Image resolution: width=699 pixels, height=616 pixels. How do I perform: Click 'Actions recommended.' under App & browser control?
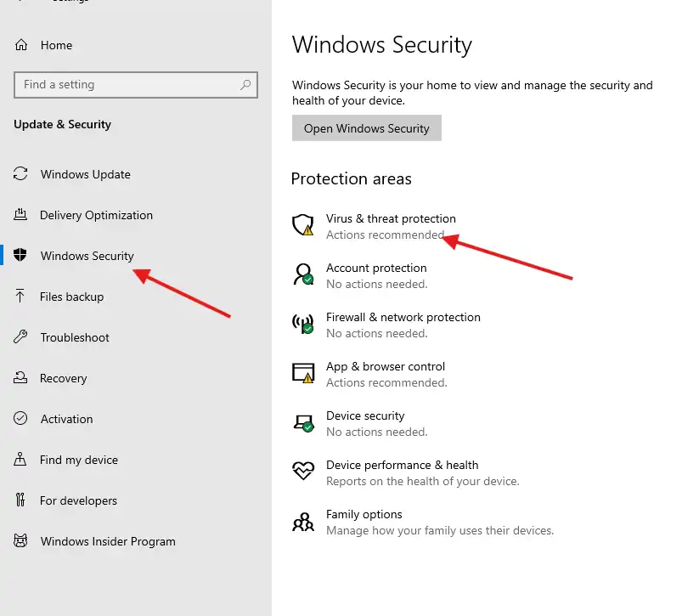[386, 382]
